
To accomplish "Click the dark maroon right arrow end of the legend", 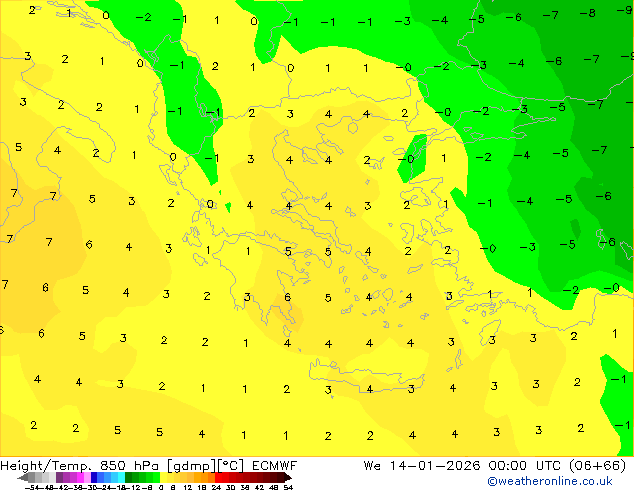I will pyautogui.click(x=288, y=477).
